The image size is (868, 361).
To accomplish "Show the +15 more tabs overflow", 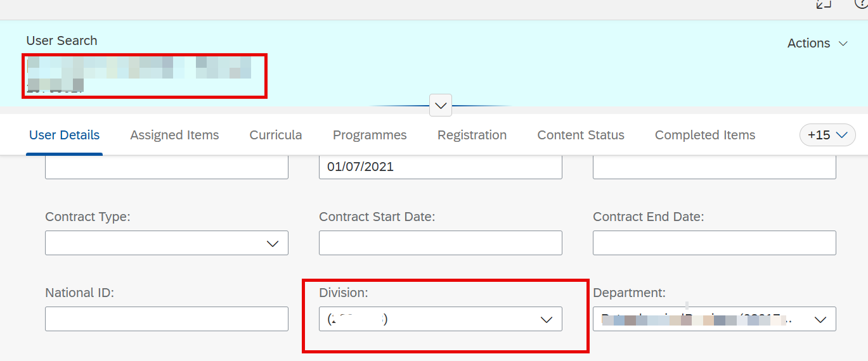I will pos(827,135).
